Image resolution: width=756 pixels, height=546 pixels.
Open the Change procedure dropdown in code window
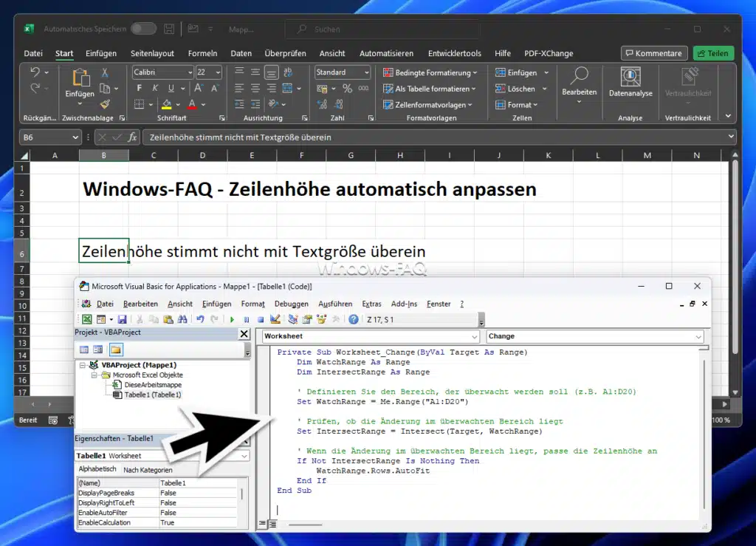pos(698,336)
